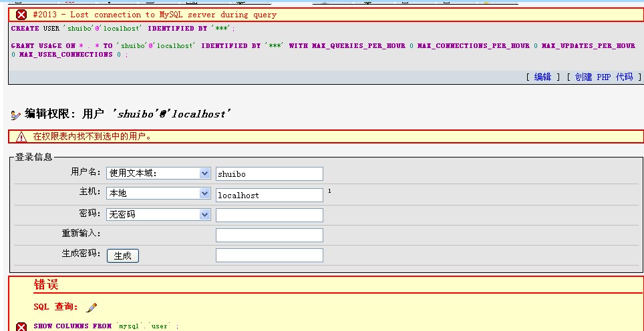Image resolution: width=644 pixels, height=331 pixels.
Task: Click the red error icon beside #2013 message
Action: pyautogui.click(x=21, y=15)
